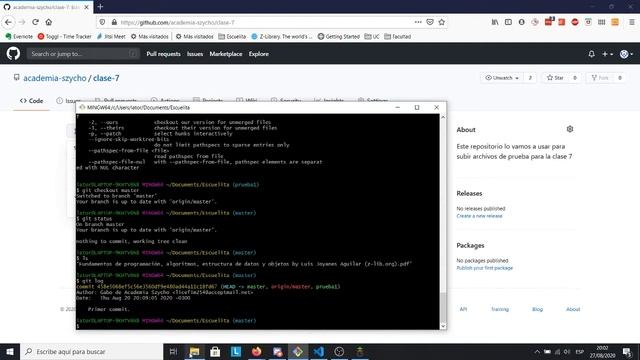Open File Explorer from the taskbar
The height and width of the screenshot is (360, 640).
point(194,351)
